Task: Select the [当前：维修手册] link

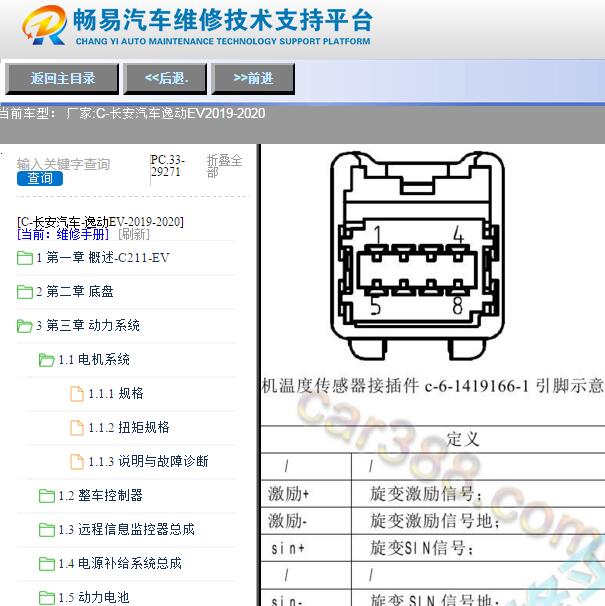Action: pos(63,234)
